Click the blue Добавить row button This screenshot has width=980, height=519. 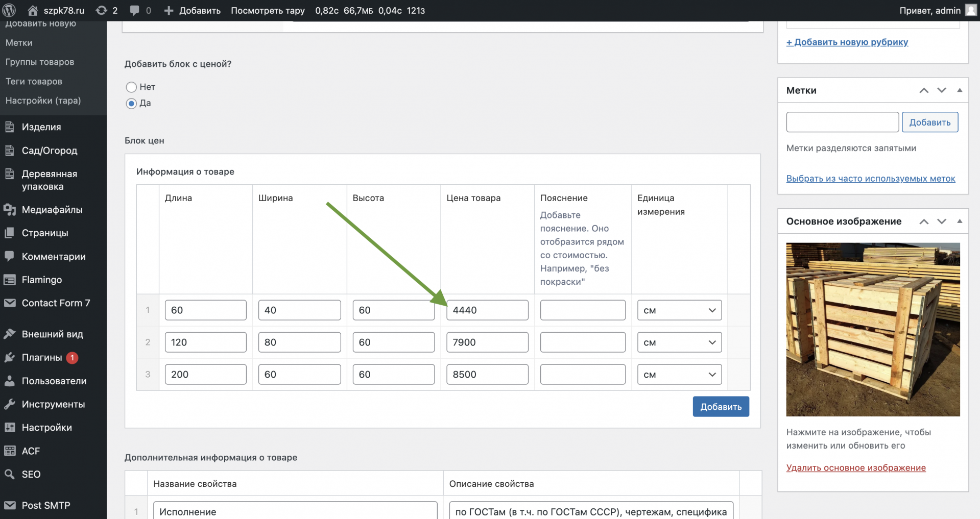point(721,407)
